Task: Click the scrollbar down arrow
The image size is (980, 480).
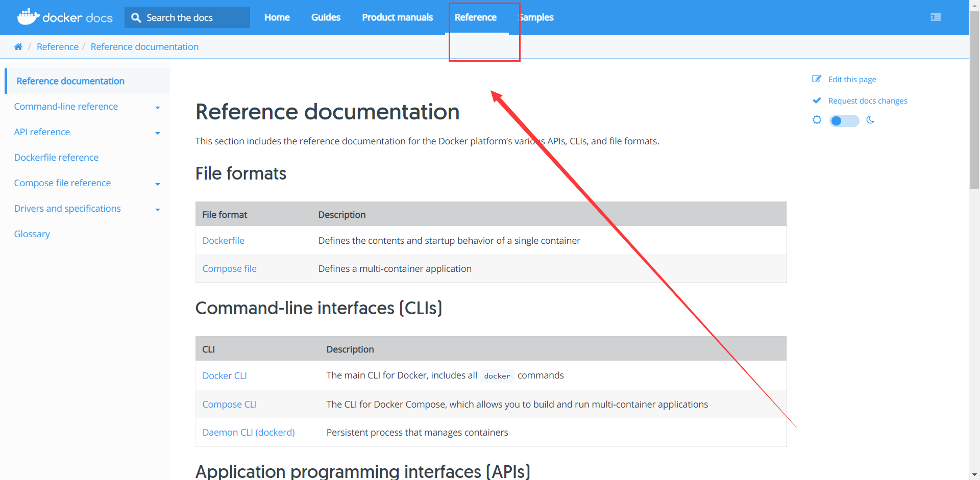Action: tap(974, 475)
